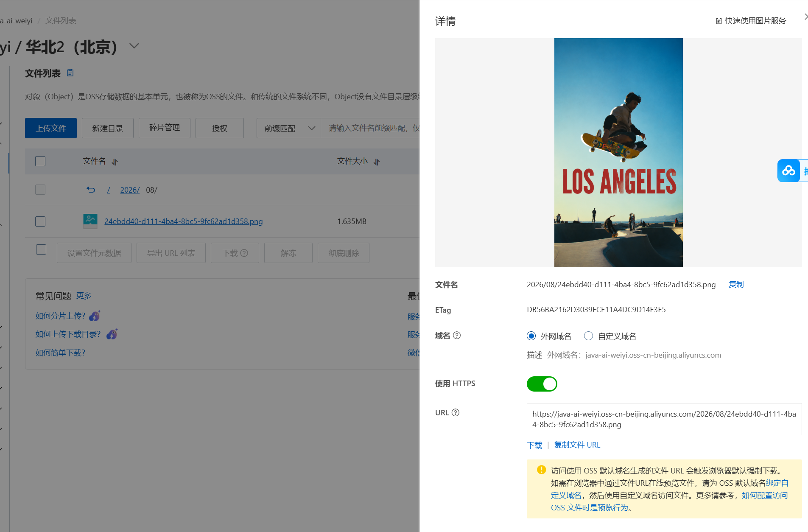The height and width of the screenshot is (532, 808).
Task: Click 导出 URL 列表 button
Action: click(171, 253)
